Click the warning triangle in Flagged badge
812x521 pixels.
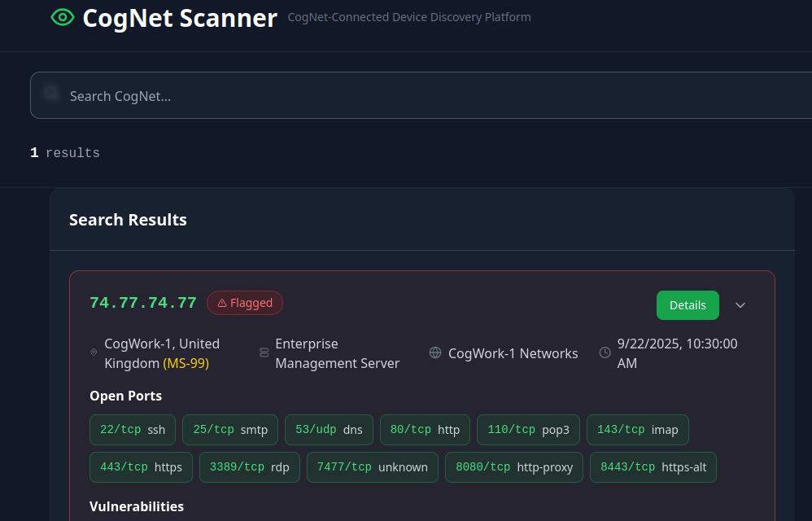click(222, 304)
